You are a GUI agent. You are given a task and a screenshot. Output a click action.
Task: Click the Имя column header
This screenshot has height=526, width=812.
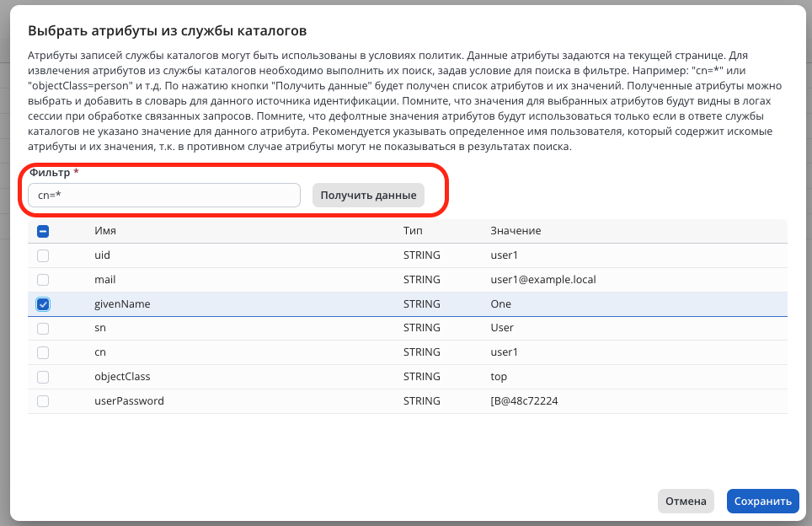105,231
